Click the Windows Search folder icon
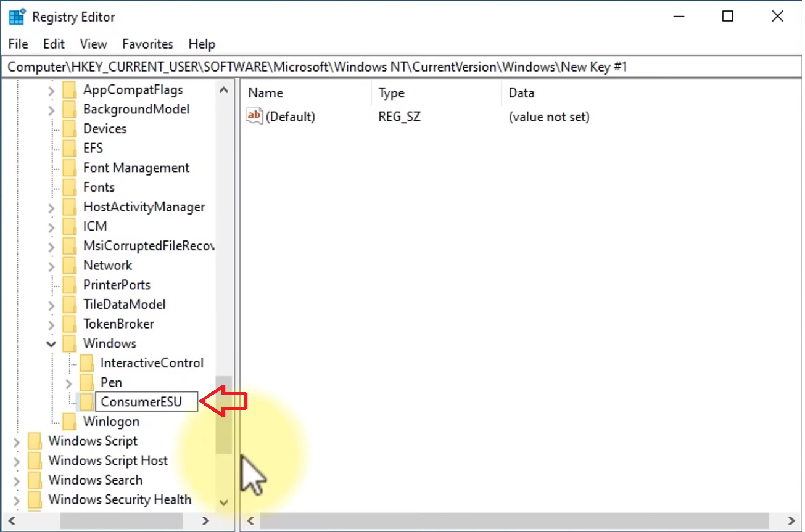This screenshot has width=805, height=532. (35, 480)
